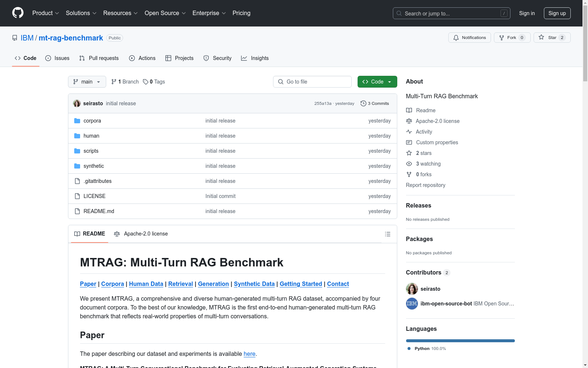Expand the Solutions menu

pos(81,13)
